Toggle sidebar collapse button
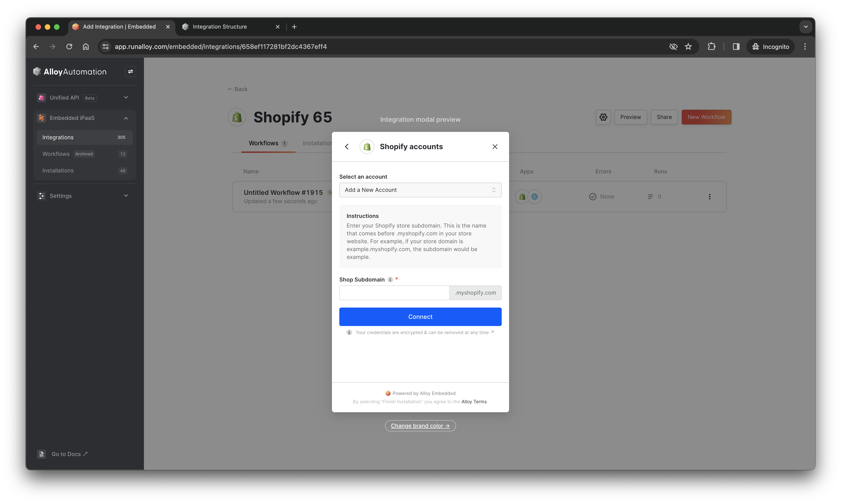 [131, 72]
